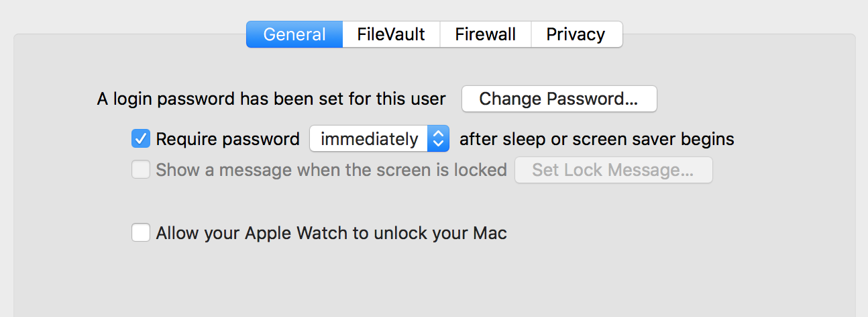Click the blue checkmark icon beside Require password
Screen dimensions: 868x317
pyautogui.click(x=141, y=139)
